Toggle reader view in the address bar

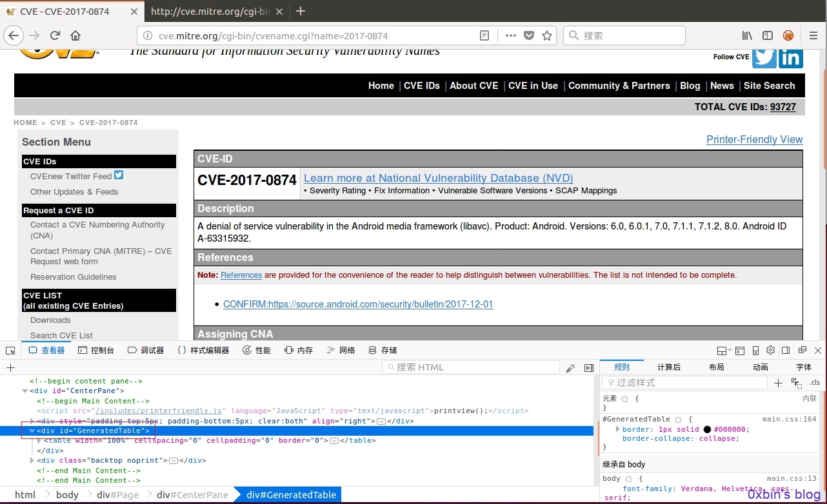(484, 36)
